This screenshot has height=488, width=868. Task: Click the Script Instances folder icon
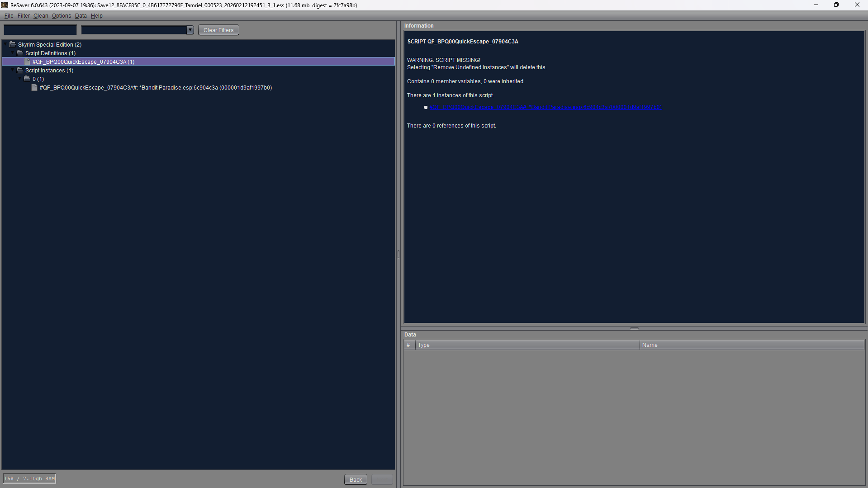pyautogui.click(x=20, y=70)
